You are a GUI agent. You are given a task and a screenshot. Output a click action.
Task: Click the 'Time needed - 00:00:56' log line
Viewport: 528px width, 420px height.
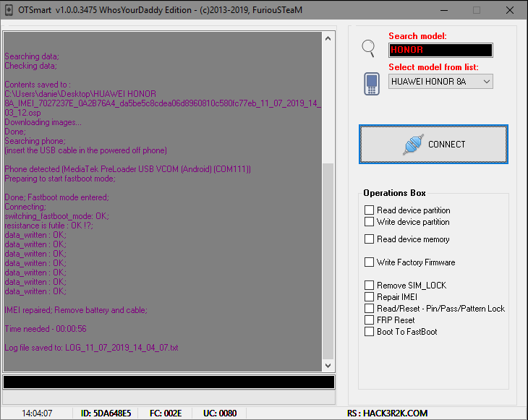click(46, 329)
